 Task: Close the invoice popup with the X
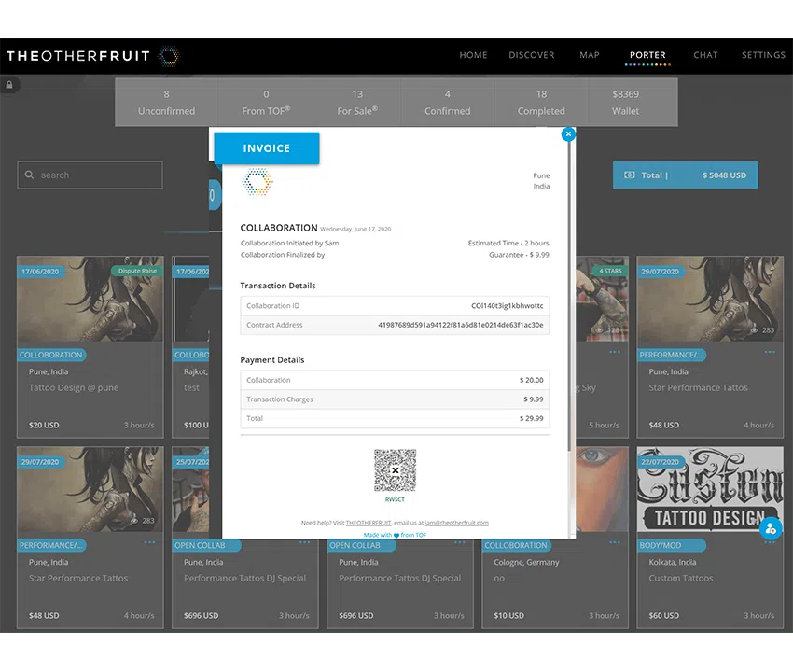(x=568, y=134)
